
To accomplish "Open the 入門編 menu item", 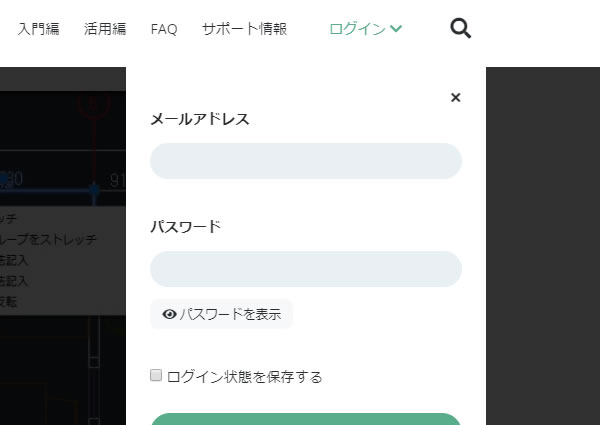I will coord(39,29).
